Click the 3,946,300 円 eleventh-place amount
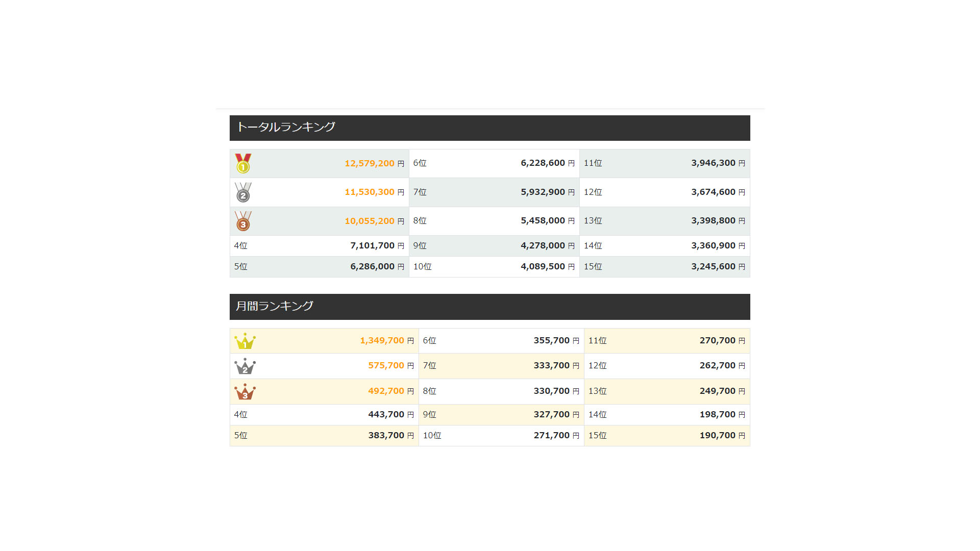 tap(718, 163)
